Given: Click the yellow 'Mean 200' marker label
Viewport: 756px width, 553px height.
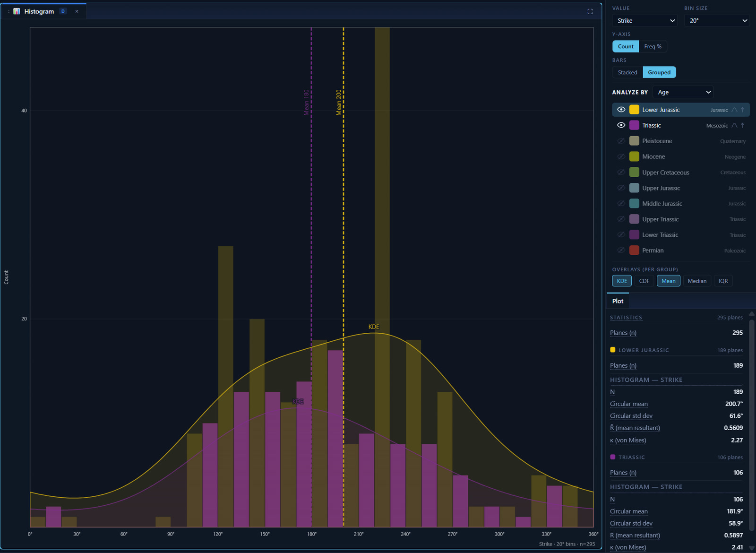Looking at the screenshot, I should point(339,103).
